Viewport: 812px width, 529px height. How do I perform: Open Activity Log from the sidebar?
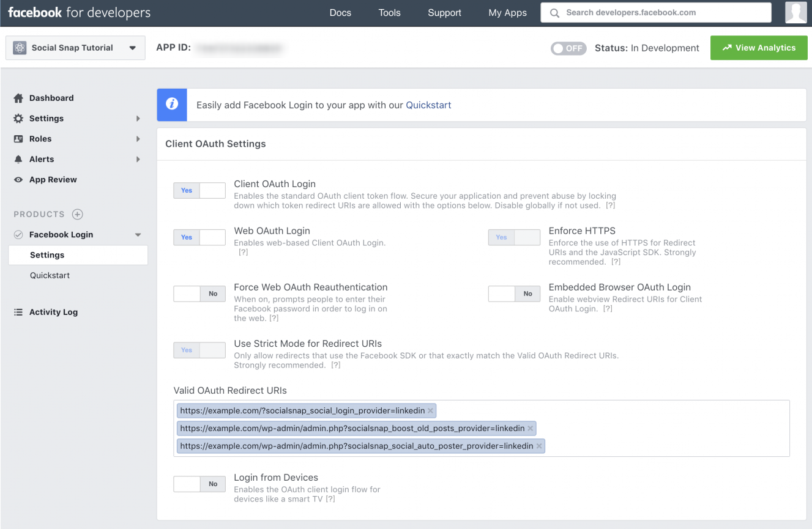pos(54,312)
